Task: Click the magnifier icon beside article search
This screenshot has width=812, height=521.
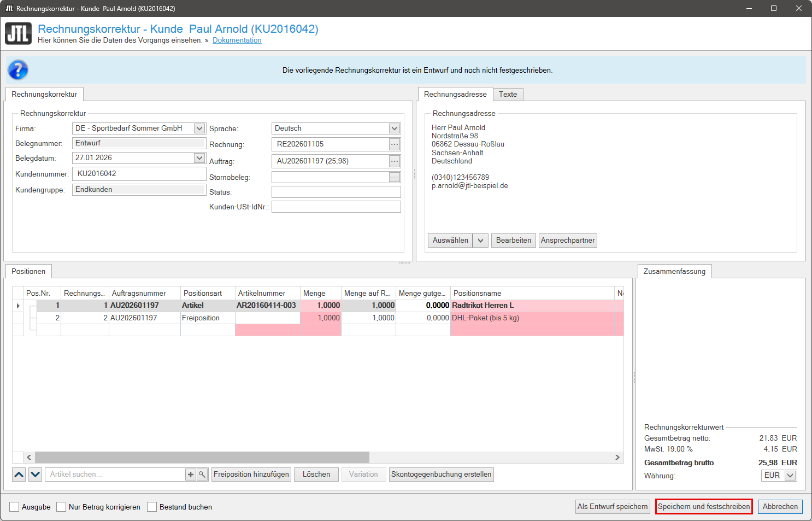Action: click(202, 475)
